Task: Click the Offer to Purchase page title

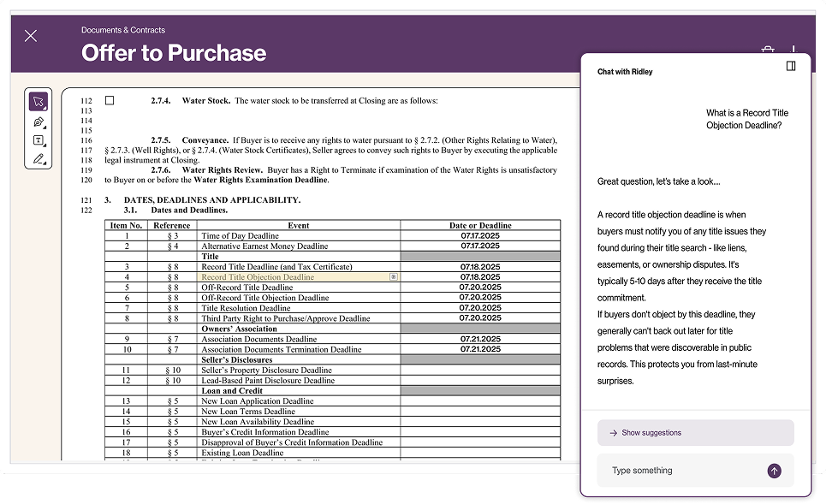Action: [174, 53]
